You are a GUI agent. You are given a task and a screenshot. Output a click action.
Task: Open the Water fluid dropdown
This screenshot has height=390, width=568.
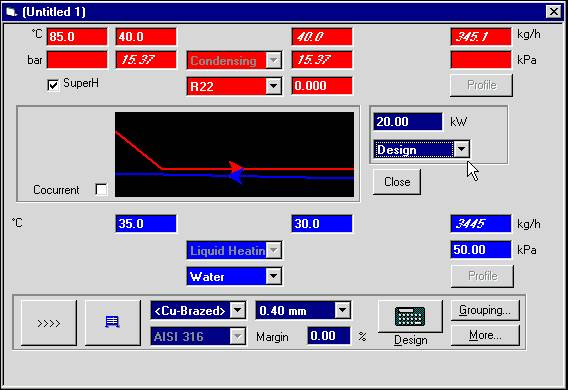[273, 276]
